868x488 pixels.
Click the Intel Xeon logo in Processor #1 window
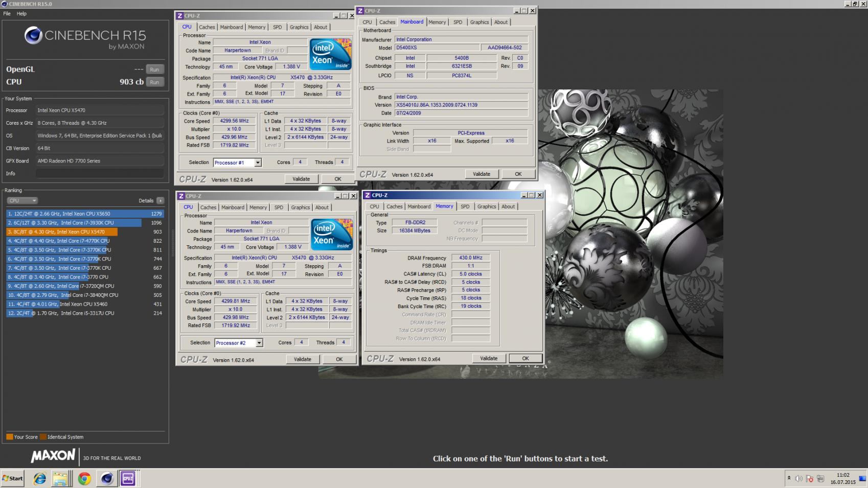[331, 54]
